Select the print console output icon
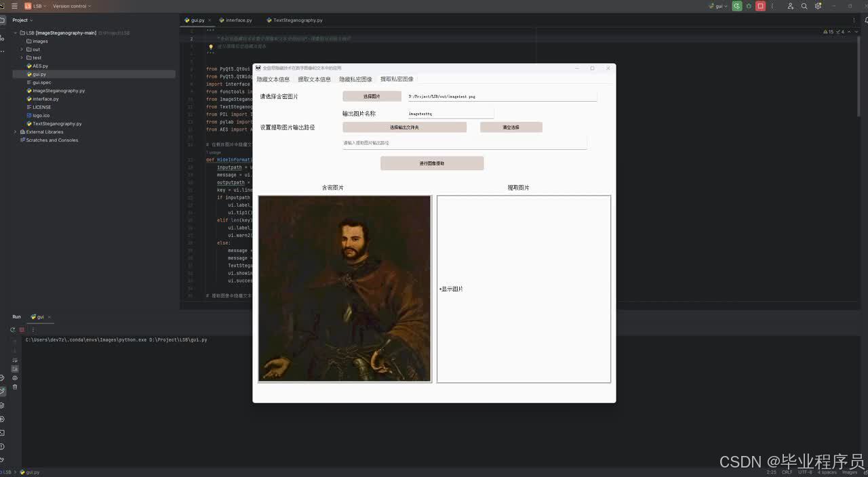 [15, 378]
